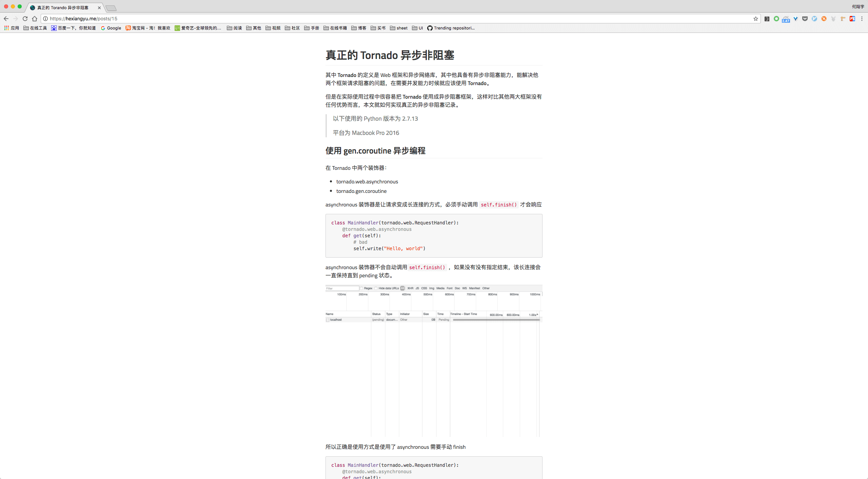Screen dimensions: 868x479
Task: Open the FE extension icon
Action: [852, 19]
